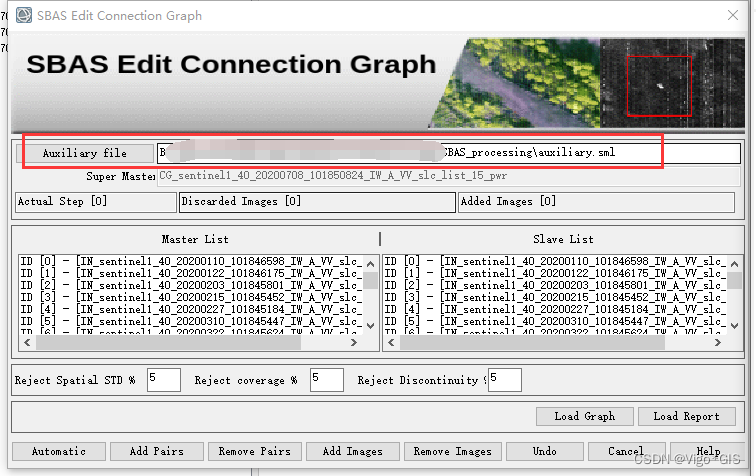Select ID [1] in the Slave List
Viewport: 756px width, 476px height.
tap(555, 273)
